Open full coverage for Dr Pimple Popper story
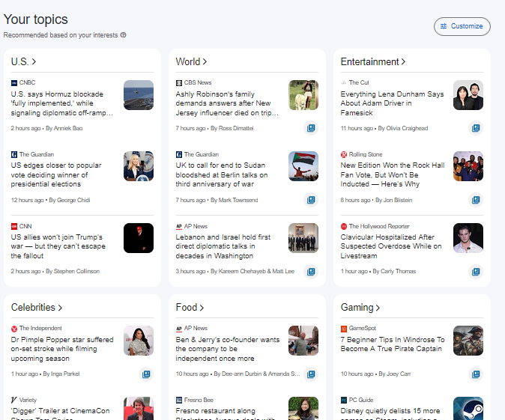This screenshot has height=420, width=505. [x=145, y=374]
